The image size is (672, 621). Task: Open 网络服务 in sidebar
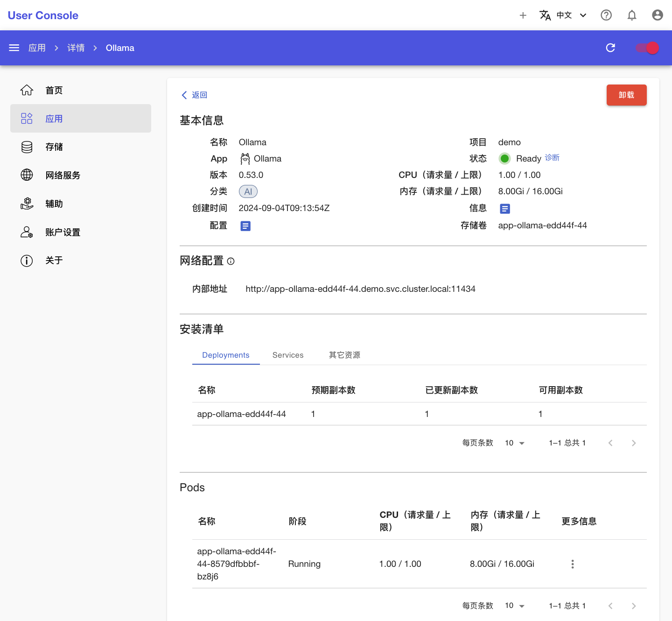(x=81, y=175)
